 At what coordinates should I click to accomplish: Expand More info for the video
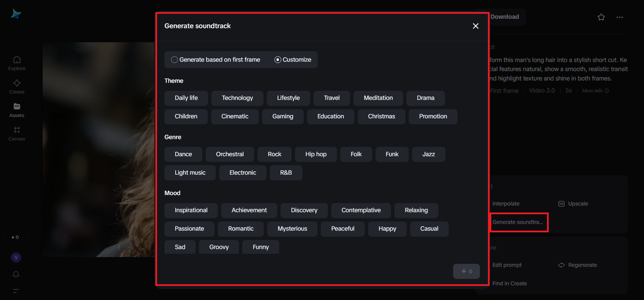click(595, 91)
